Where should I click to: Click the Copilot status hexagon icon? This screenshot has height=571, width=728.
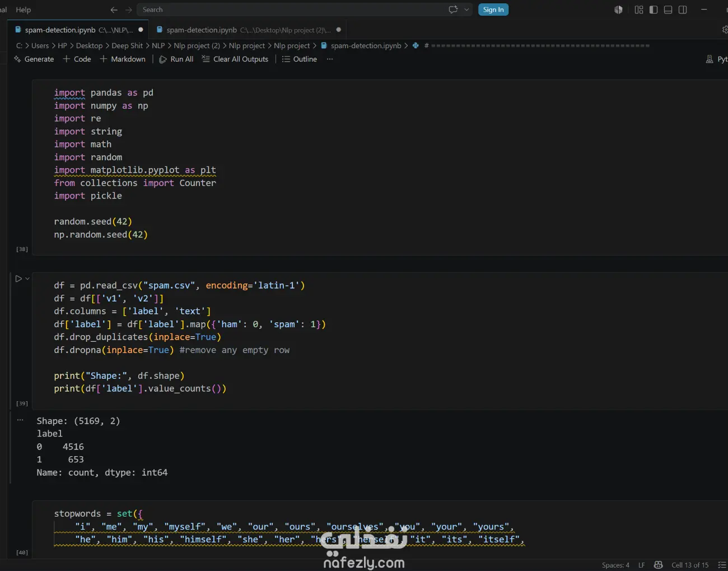[618, 10]
